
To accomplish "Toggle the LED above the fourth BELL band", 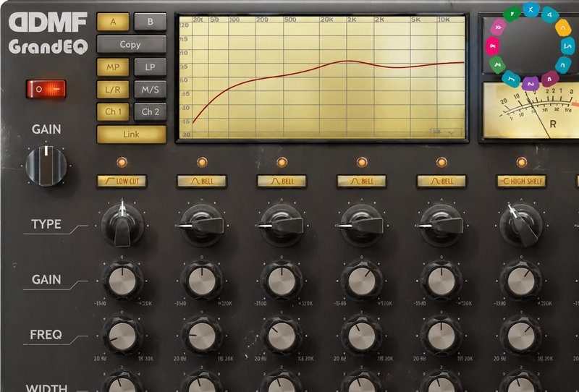I will click(x=441, y=162).
